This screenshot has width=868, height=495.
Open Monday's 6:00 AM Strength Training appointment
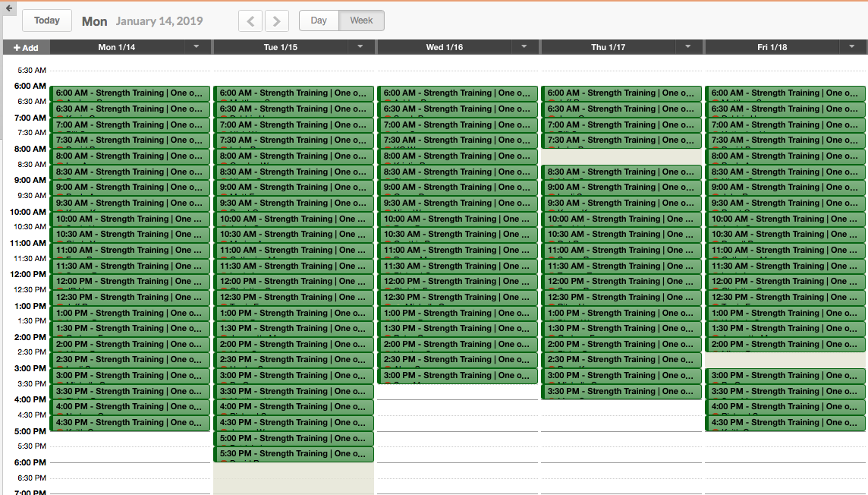point(130,93)
